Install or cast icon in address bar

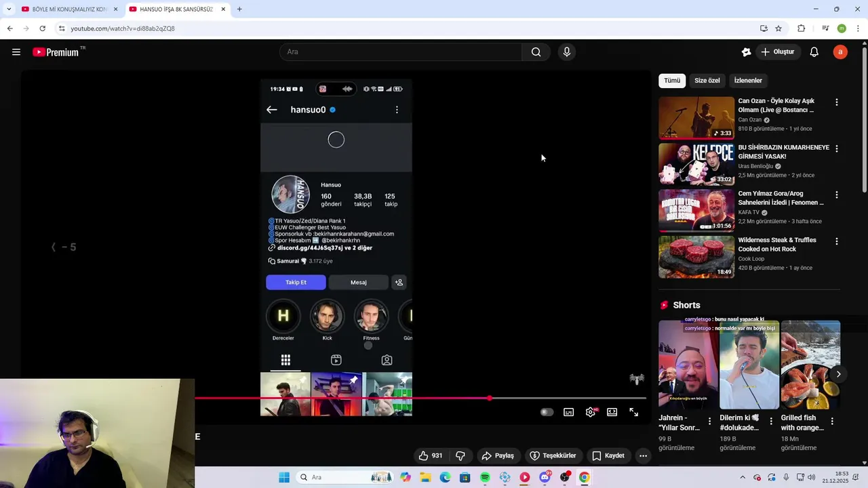click(x=764, y=28)
